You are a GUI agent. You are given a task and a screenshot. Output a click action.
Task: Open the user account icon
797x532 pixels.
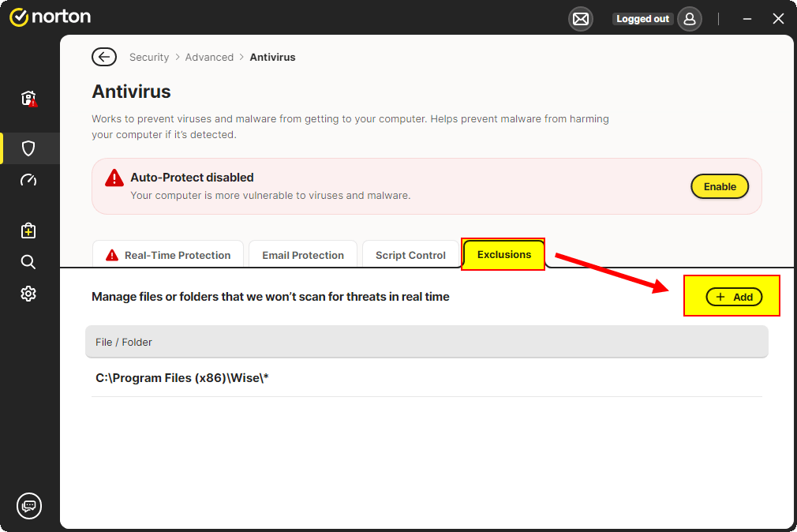[x=690, y=19]
